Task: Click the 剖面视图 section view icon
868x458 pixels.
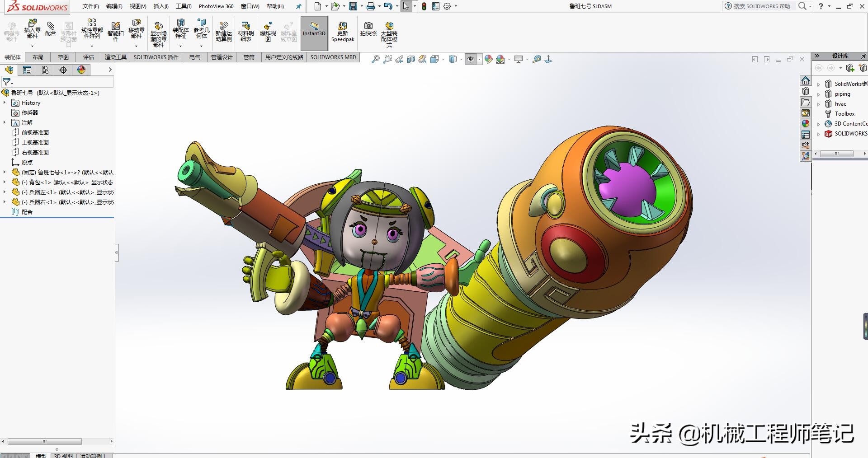Action: (410, 59)
